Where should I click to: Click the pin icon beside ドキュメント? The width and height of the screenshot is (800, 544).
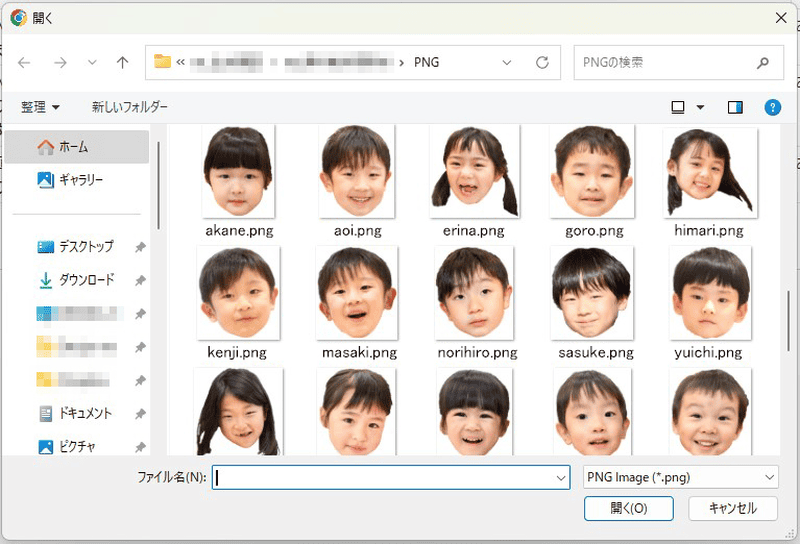(140, 414)
